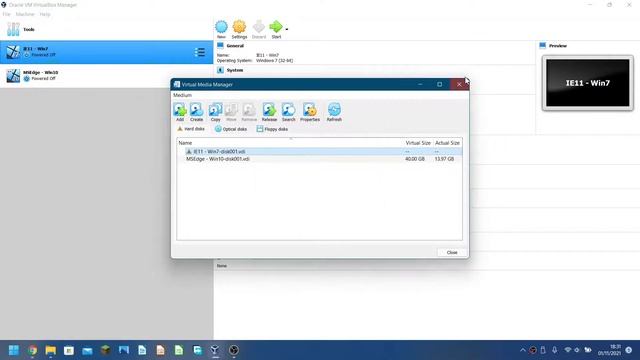
Task: Open File Explorer from the taskbar
Action: 51,350
